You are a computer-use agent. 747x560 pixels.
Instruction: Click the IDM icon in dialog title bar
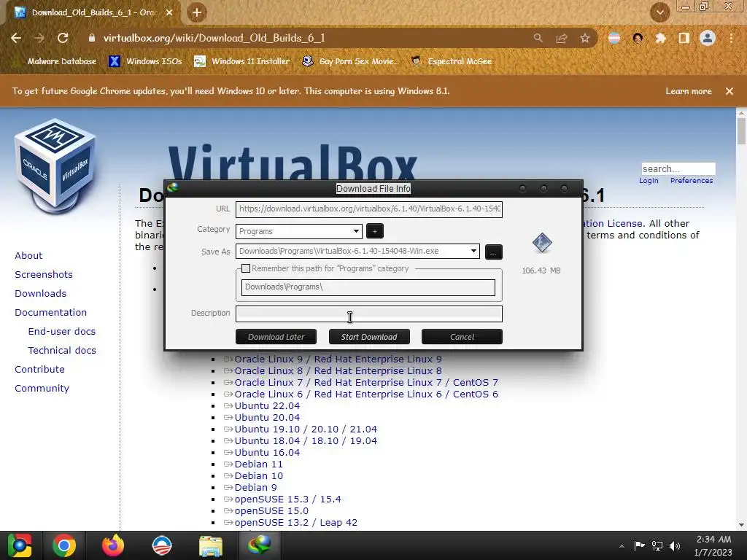pos(173,187)
